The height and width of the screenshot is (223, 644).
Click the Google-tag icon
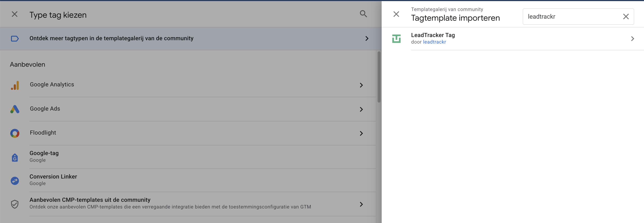(x=15, y=158)
